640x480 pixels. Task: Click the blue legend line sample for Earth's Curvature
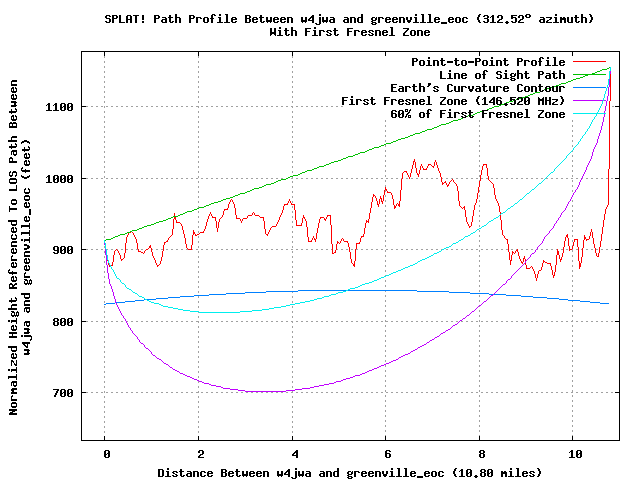[589, 87]
